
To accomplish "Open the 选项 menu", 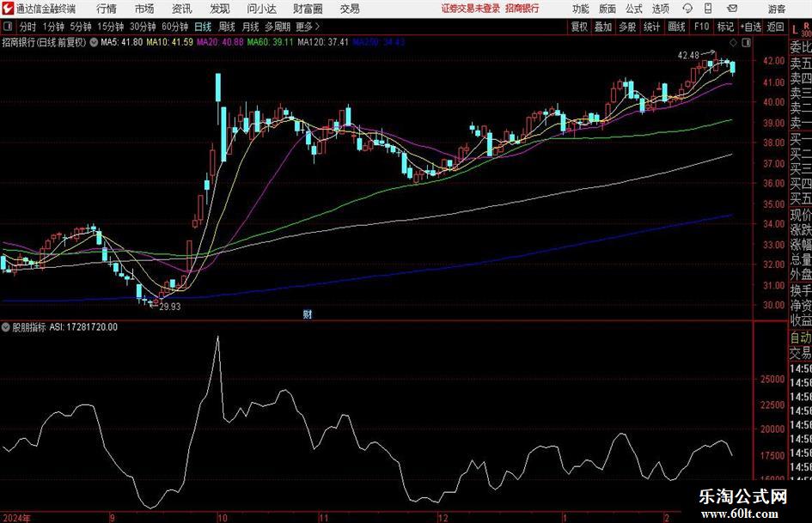I will 660,9.
